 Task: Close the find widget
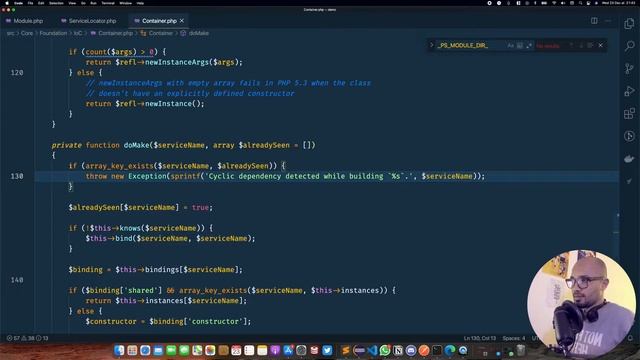click(600, 45)
